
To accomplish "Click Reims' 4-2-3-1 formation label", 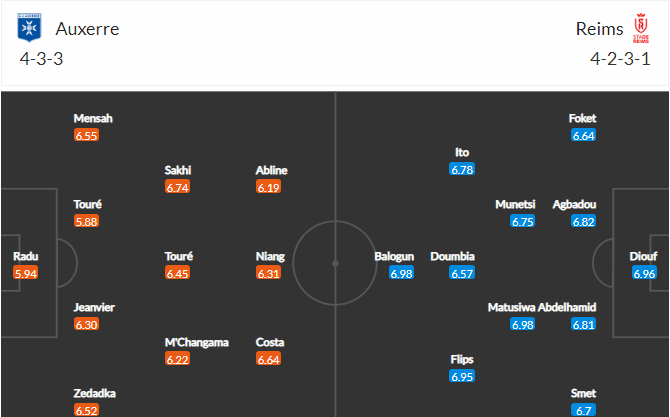I will (620, 59).
